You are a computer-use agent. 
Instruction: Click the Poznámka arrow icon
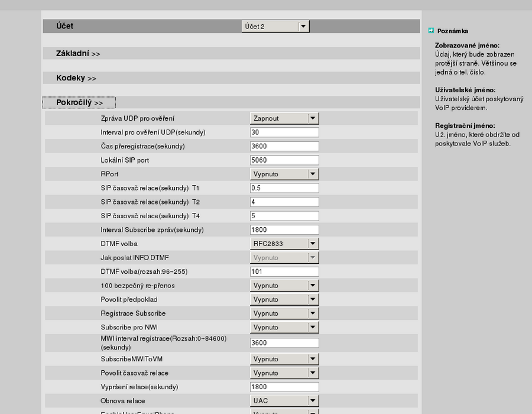(x=431, y=31)
